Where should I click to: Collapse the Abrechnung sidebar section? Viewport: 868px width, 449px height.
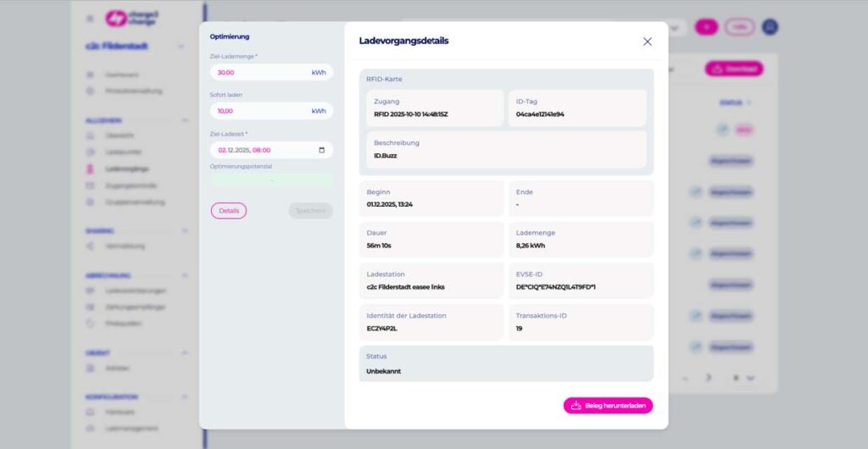tap(185, 274)
